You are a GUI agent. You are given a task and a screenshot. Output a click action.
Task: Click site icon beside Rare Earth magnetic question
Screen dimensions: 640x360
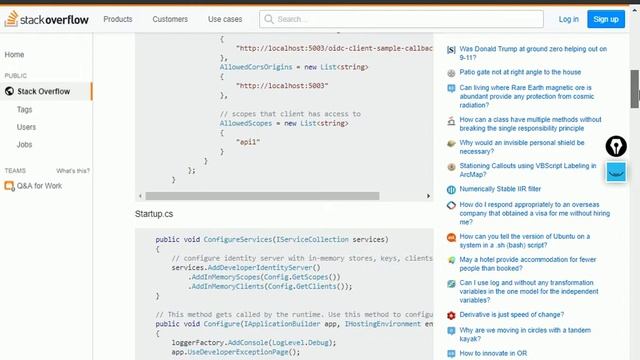point(451,88)
